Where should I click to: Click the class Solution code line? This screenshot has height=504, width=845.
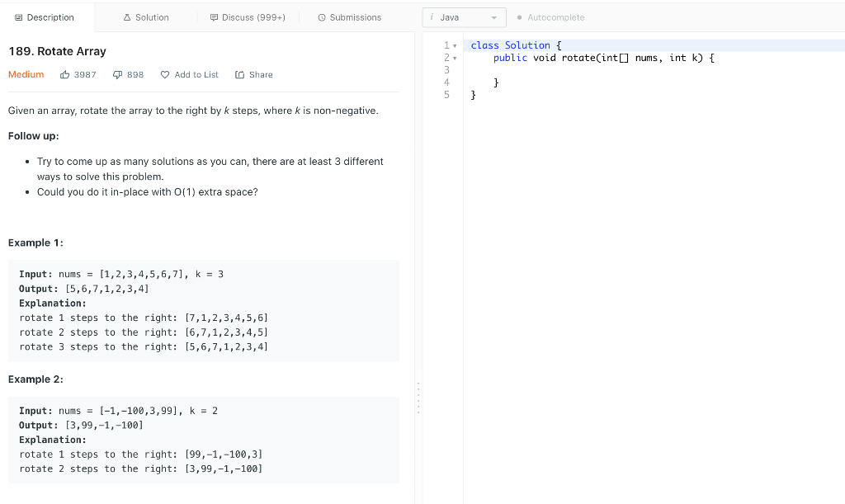[517, 45]
